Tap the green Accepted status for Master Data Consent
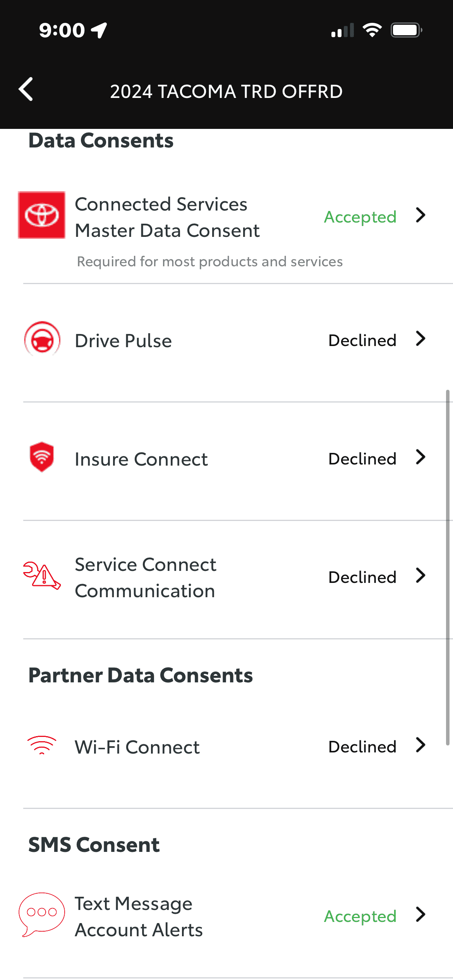The image size is (453, 980). pos(360,217)
